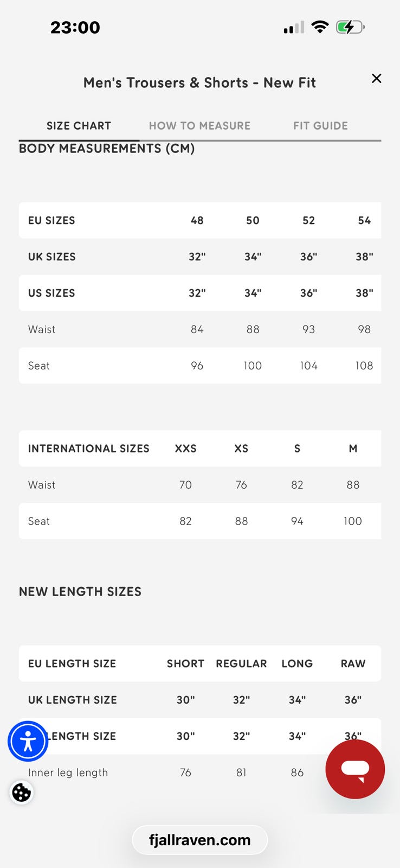Open the cookie settings icon
The height and width of the screenshot is (868, 400).
tap(22, 793)
